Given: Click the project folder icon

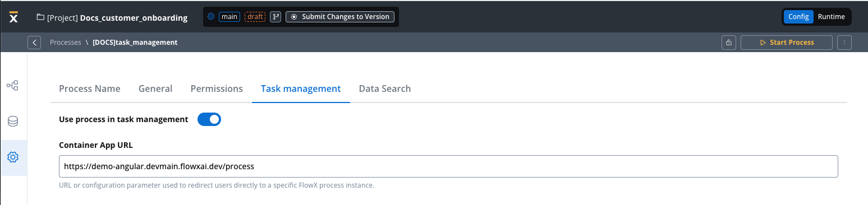Looking at the screenshot, I should 40,17.
